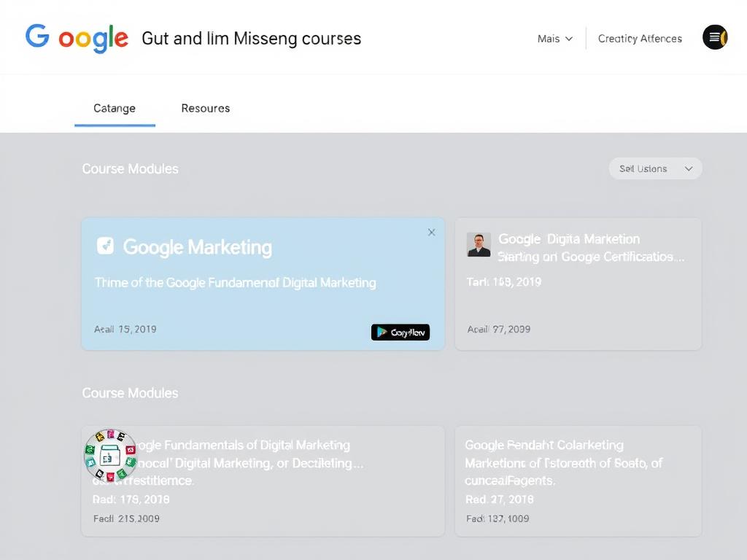This screenshot has height=560, width=747.
Task: Open the profile avatar menu
Action: click(x=715, y=37)
